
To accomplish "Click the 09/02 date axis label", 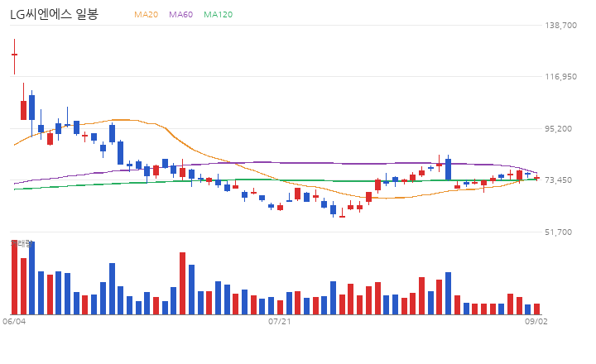I will (536, 322).
